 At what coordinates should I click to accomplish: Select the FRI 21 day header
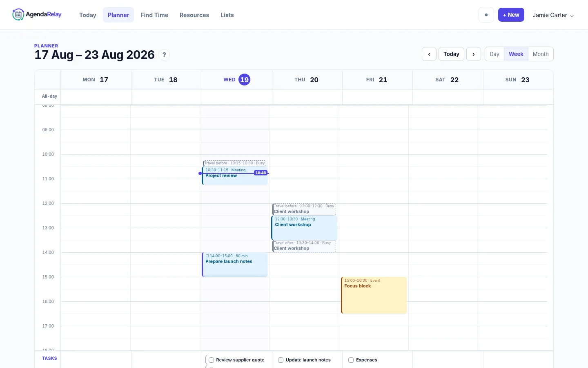tap(377, 80)
